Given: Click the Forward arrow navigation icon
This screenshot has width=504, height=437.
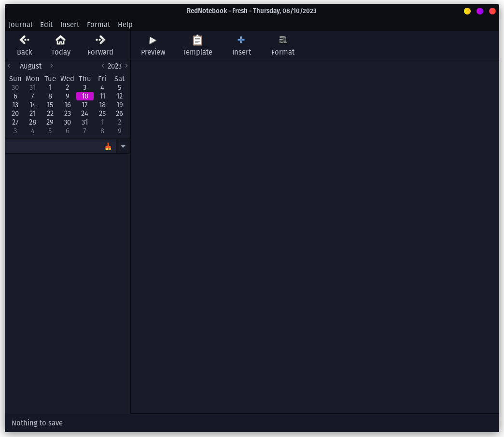Looking at the screenshot, I should coord(100,40).
